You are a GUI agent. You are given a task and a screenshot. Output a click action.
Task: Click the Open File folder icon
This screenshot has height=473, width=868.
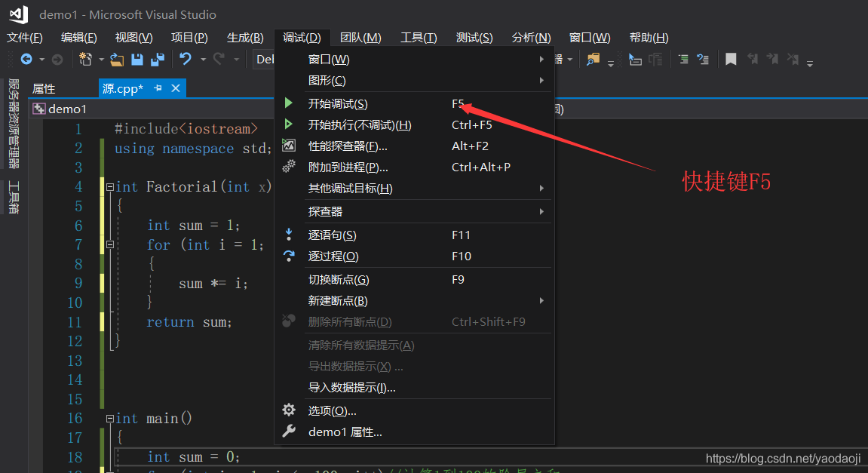pyautogui.click(x=117, y=60)
